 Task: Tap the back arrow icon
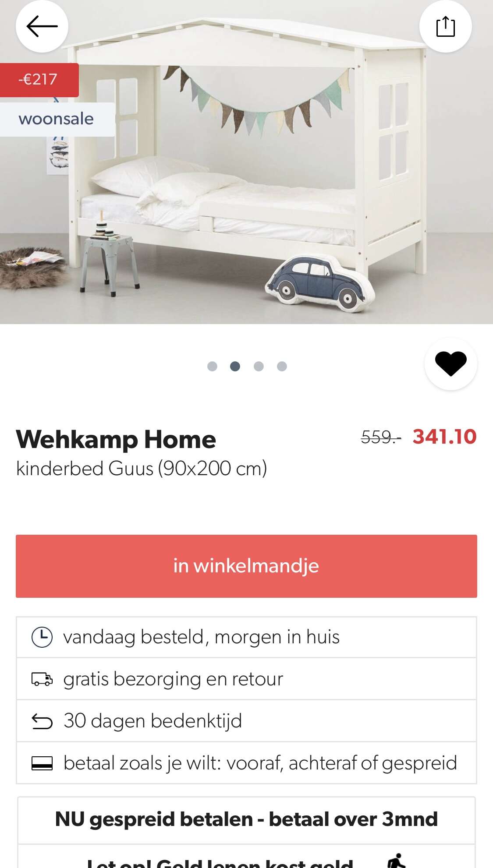tap(42, 27)
